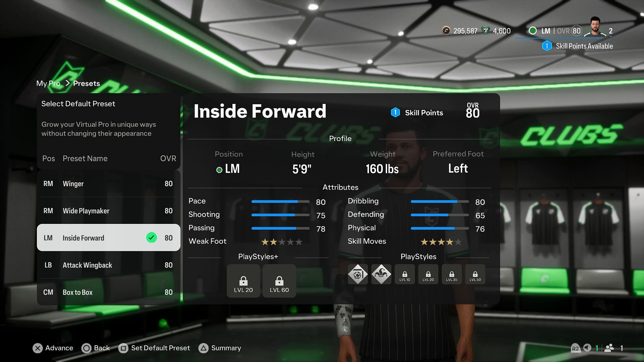This screenshot has width=644, height=362.
Task: Select the Box to Box preset
Action: 108,292
